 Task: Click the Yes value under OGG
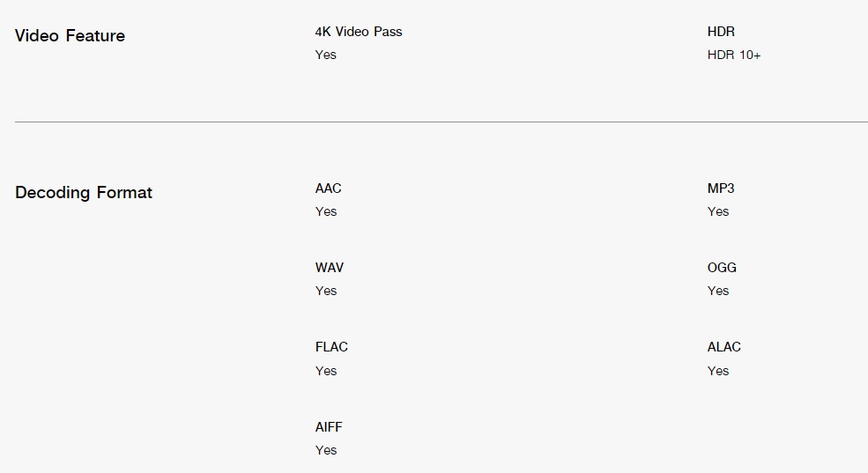pyautogui.click(x=718, y=291)
